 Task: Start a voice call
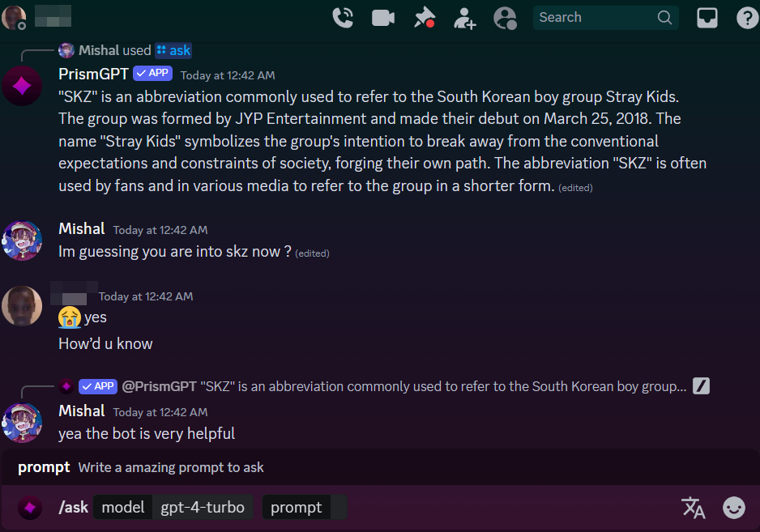tap(343, 18)
